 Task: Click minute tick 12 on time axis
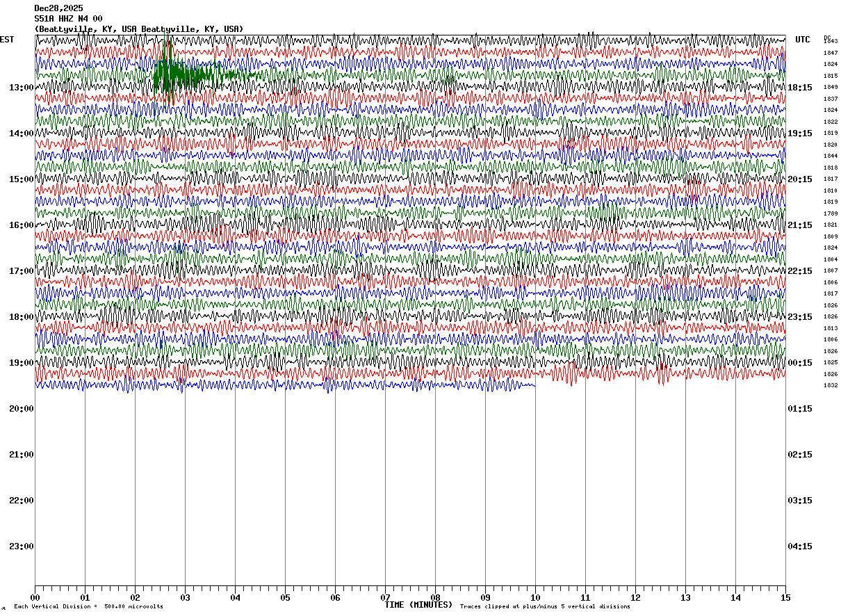[x=635, y=597]
